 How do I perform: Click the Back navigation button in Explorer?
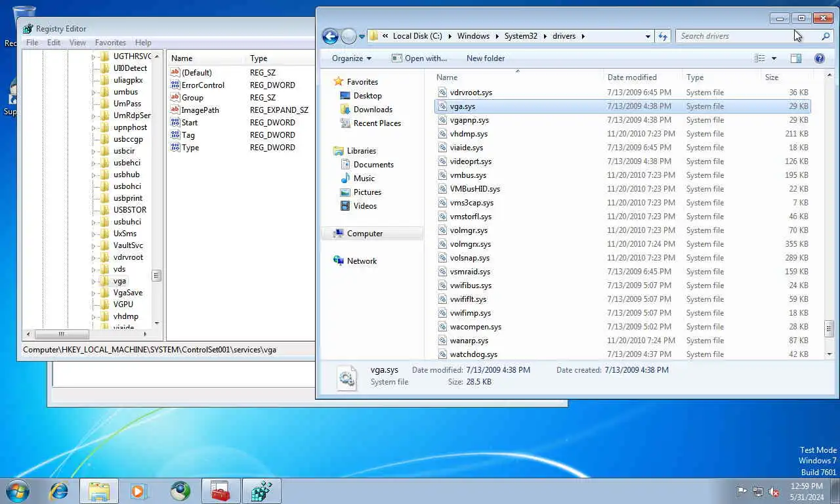click(x=330, y=36)
